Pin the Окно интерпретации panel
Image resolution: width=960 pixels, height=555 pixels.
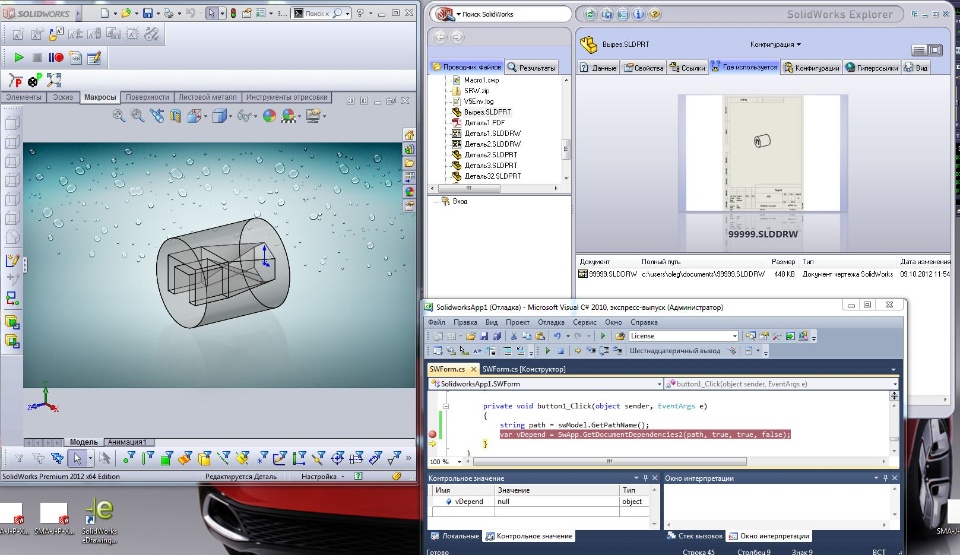click(885, 478)
